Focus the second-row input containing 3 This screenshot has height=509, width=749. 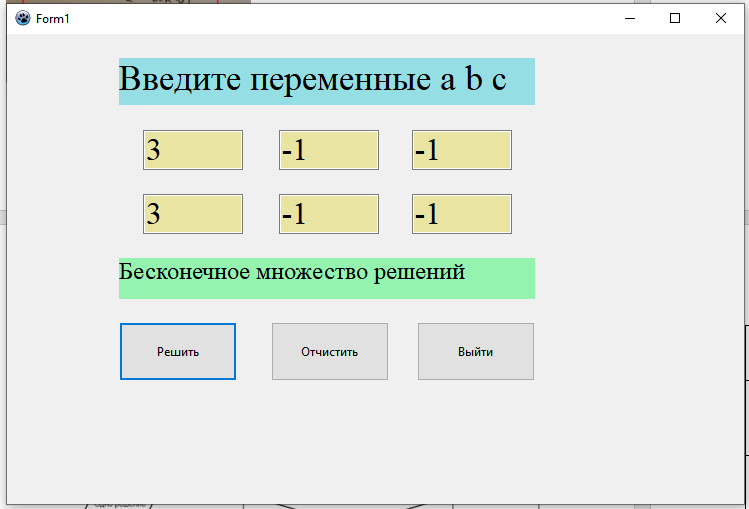[193, 214]
